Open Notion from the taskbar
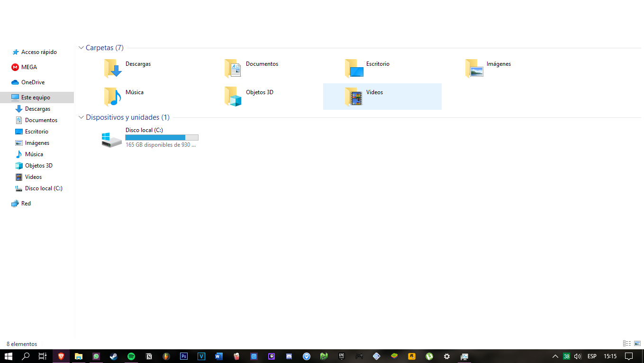This screenshot has height=363, width=644. [x=149, y=356]
